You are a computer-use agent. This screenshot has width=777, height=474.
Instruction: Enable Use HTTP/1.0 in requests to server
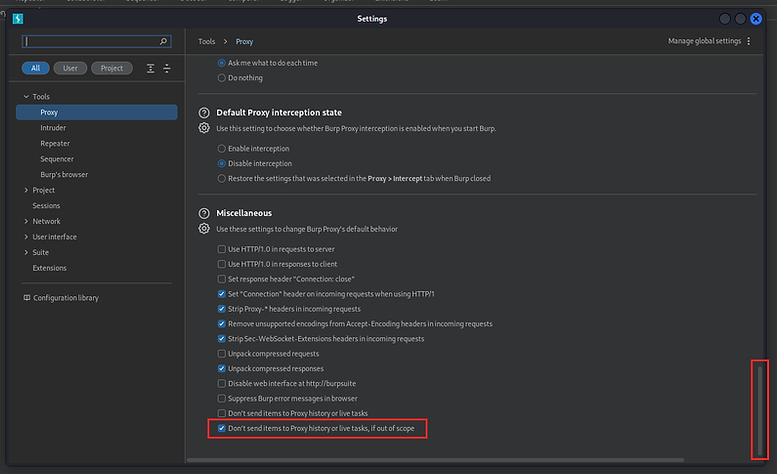point(222,249)
